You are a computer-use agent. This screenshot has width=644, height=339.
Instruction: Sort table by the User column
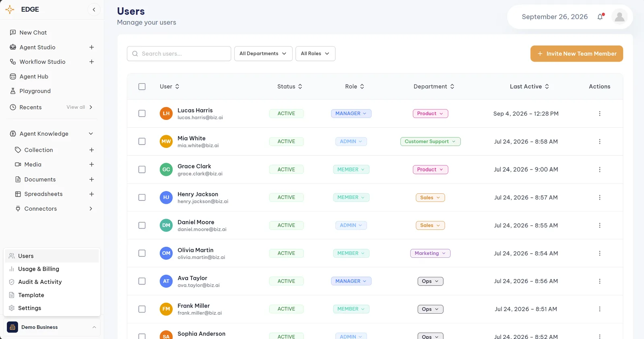tap(169, 87)
